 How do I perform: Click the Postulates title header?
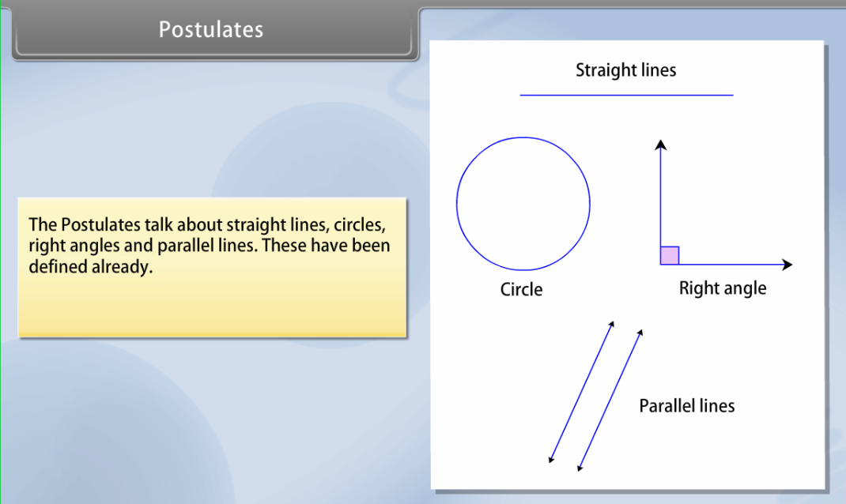211,30
